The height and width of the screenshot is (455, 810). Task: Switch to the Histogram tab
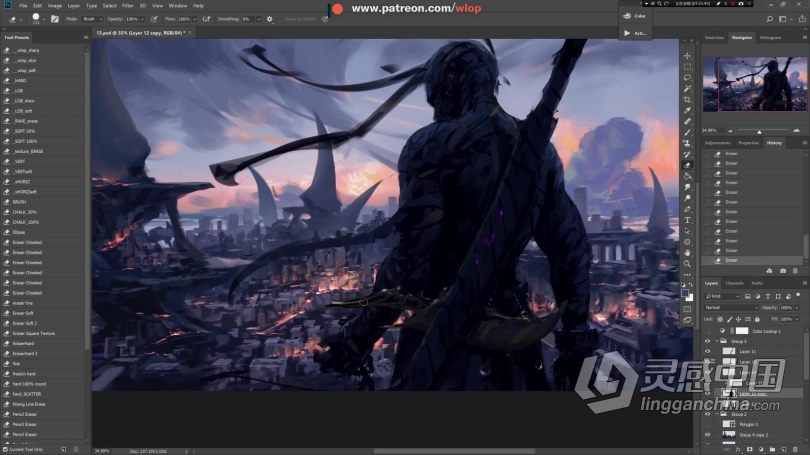click(x=770, y=38)
